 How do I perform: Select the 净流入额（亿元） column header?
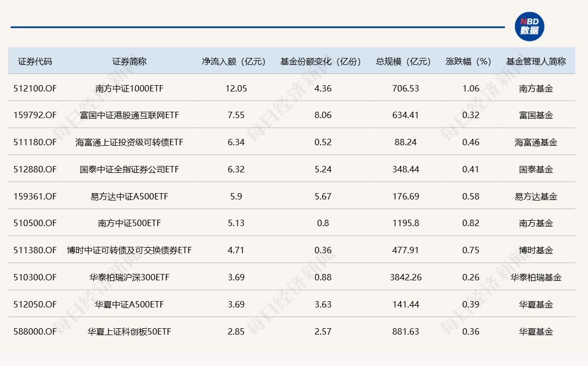tap(233, 61)
